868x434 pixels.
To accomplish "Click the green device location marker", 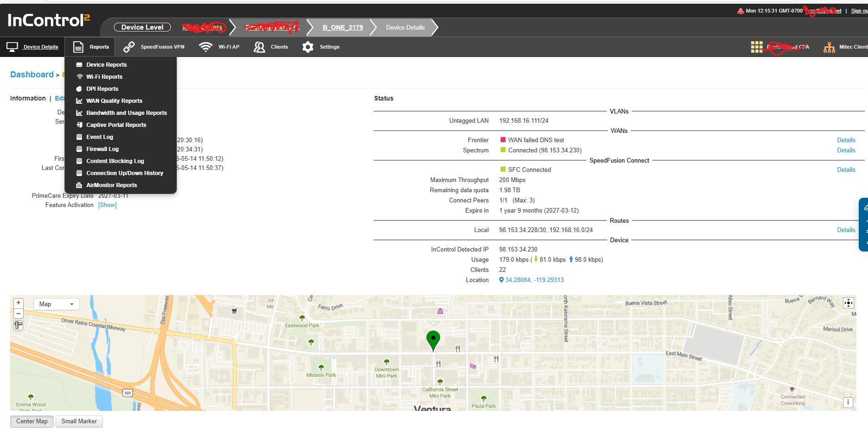I will point(433,340).
